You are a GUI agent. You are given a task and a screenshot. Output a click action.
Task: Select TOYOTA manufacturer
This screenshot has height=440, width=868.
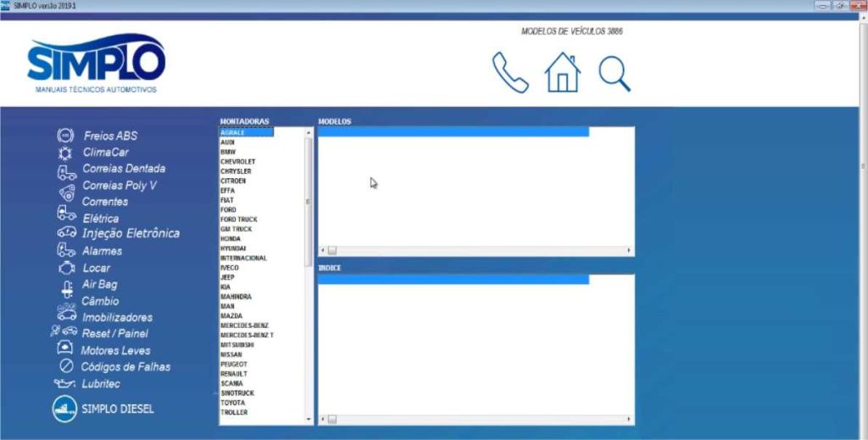(232, 403)
